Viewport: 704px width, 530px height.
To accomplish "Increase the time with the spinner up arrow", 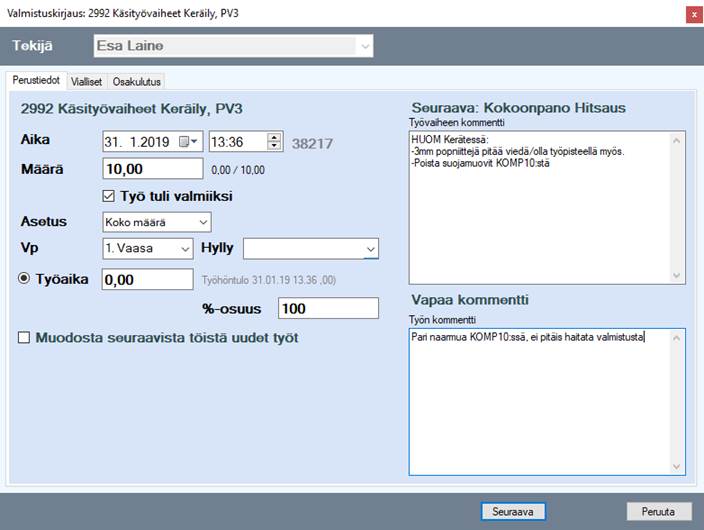I will point(275,137).
